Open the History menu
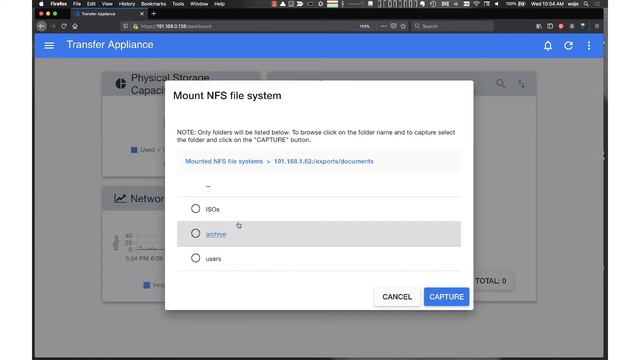The width and height of the screenshot is (640, 360). [x=127, y=4]
